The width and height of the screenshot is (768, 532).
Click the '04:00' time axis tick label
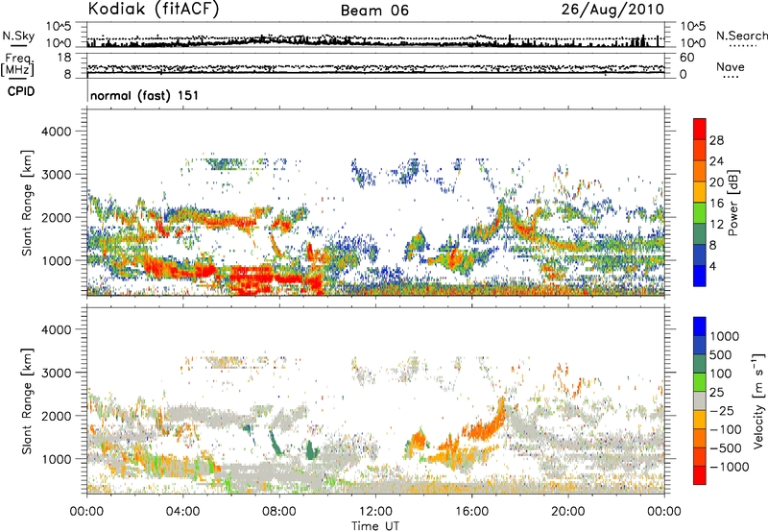click(x=182, y=512)
